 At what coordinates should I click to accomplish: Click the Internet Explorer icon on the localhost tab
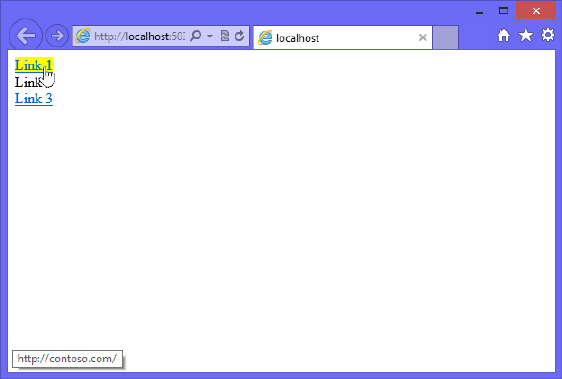pyautogui.click(x=265, y=38)
